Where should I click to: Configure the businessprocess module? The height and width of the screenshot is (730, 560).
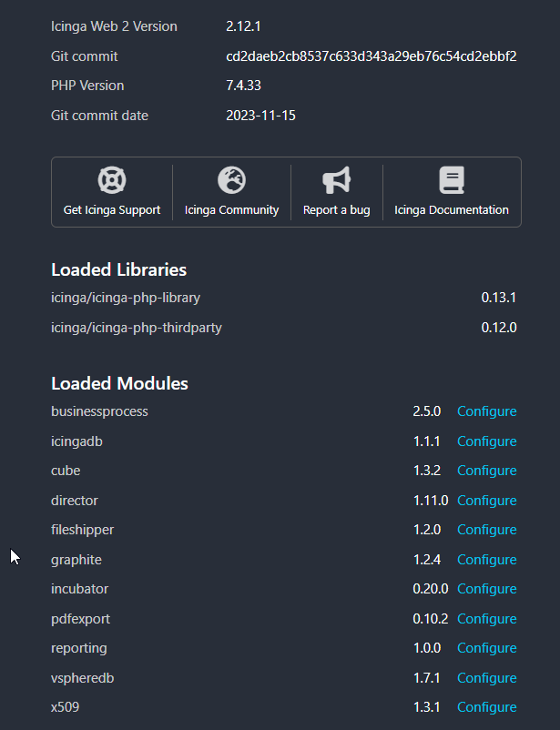point(487,411)
